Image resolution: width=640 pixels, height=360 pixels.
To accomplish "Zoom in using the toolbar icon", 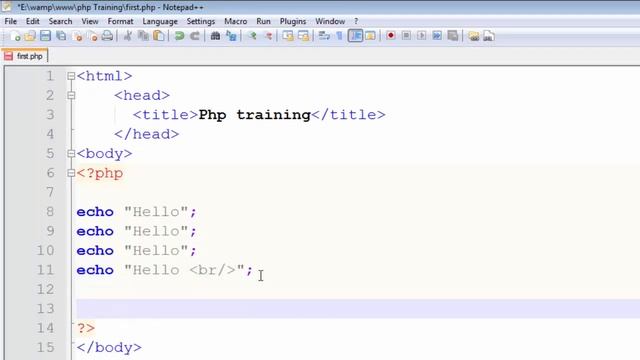I will pyautogui.click(x=252, y=36).
